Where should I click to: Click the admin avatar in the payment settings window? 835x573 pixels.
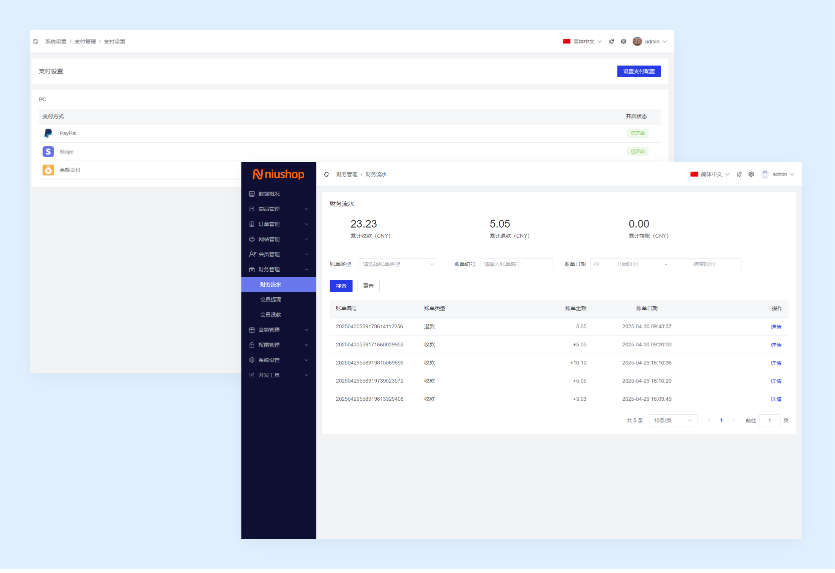(x=637, y=42)
